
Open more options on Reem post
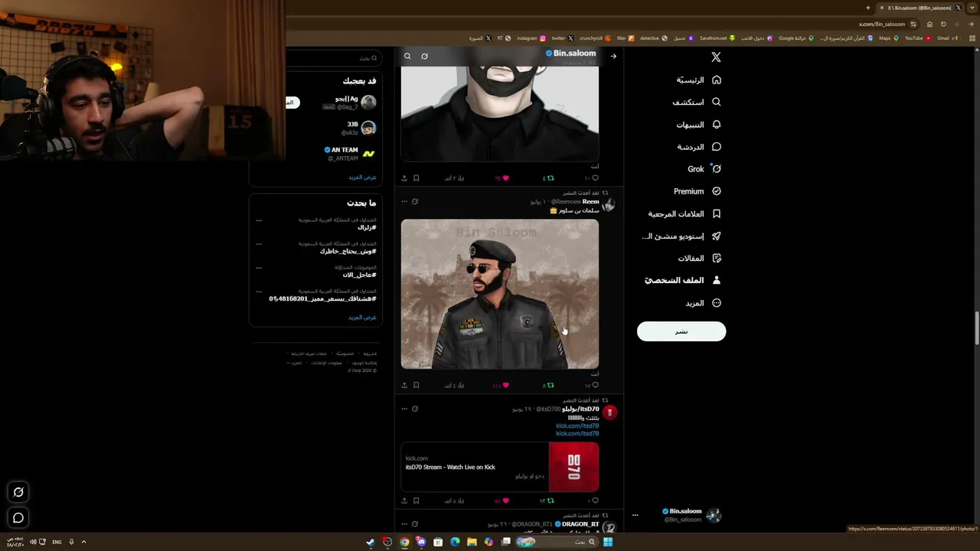404,202
